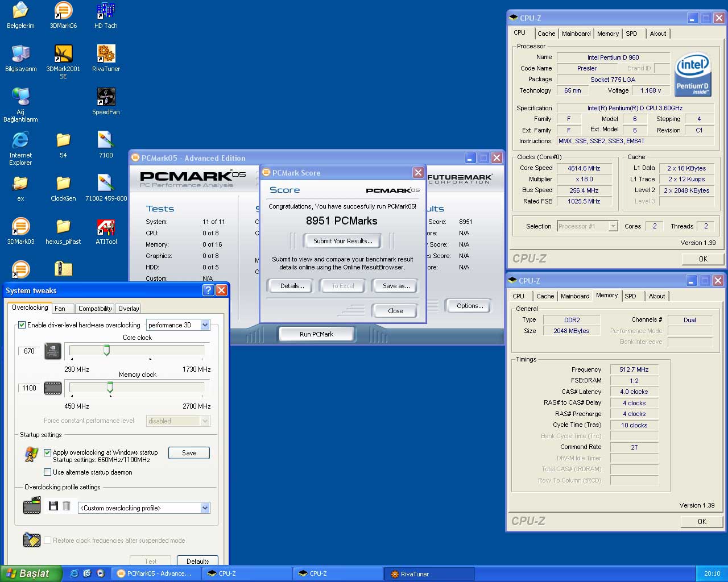The width and height of the screenshot is (728, 582).
Task: Click the Memory clock slider handle
Action: point(110,388)
